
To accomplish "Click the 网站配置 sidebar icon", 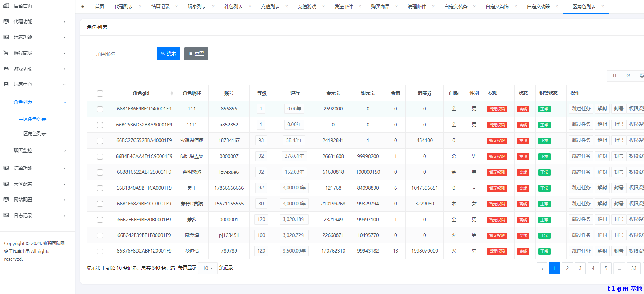I will pyautogui.click(x=6, y=200).
